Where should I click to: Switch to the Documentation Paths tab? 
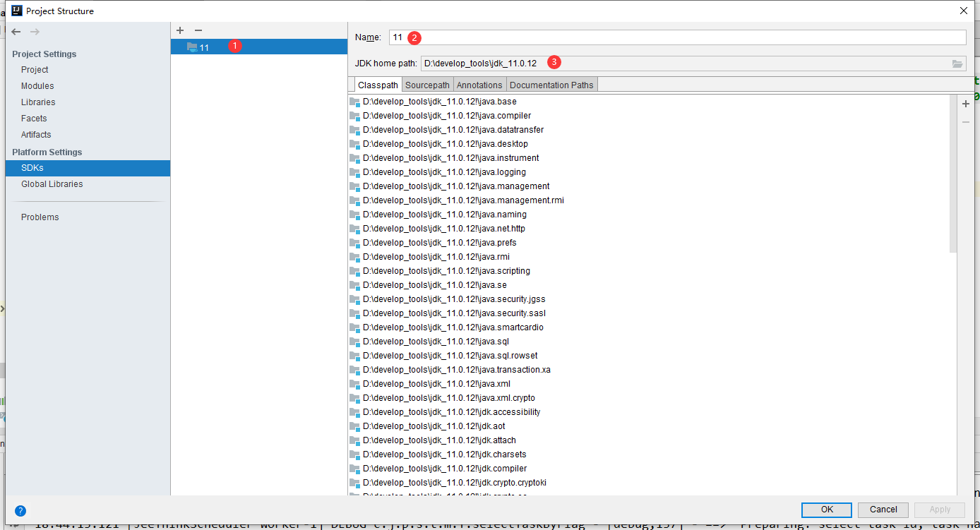551,85
